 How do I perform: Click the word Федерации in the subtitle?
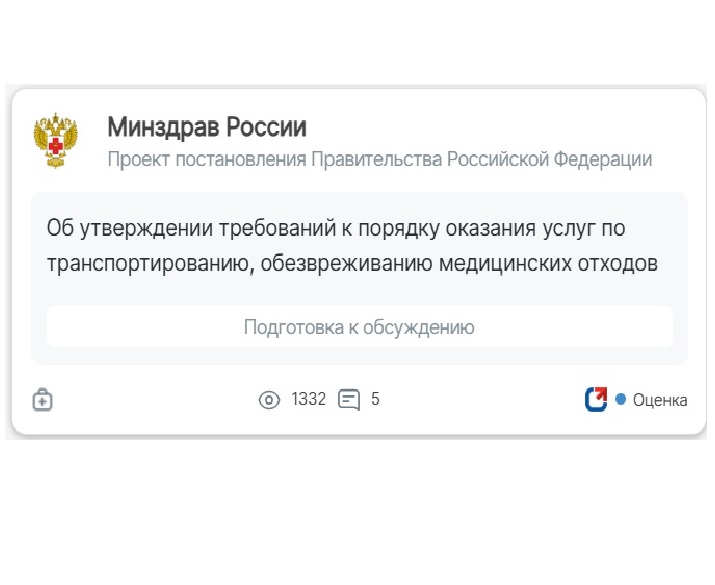pos(603,160)
